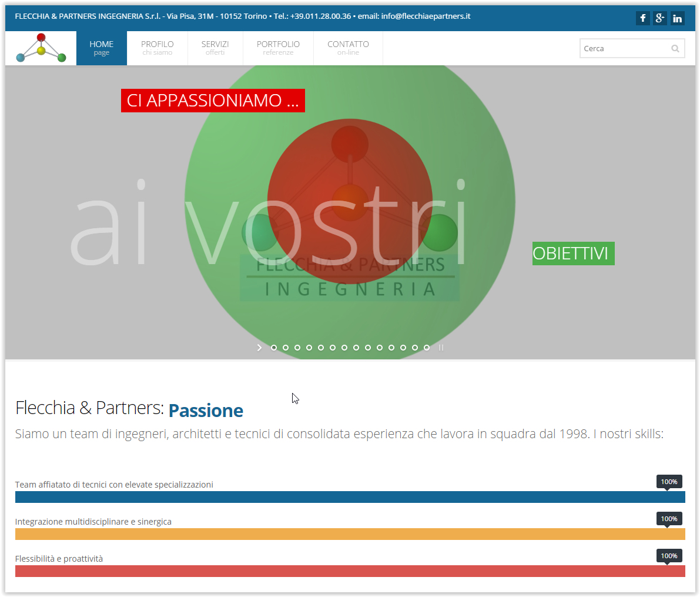Select the first slide dot
The height and width of the screenshot is (597, 700).
tap(274, 348)
